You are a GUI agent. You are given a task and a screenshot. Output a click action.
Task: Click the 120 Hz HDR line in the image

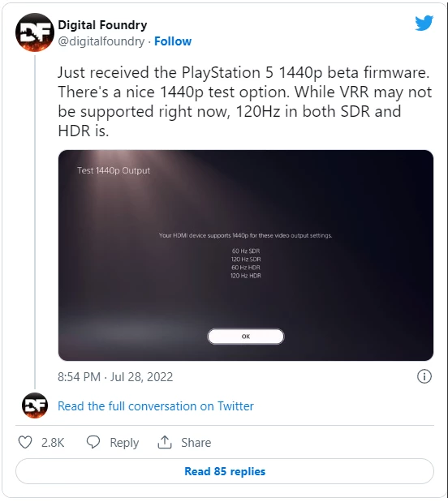[x=246, y=276]
